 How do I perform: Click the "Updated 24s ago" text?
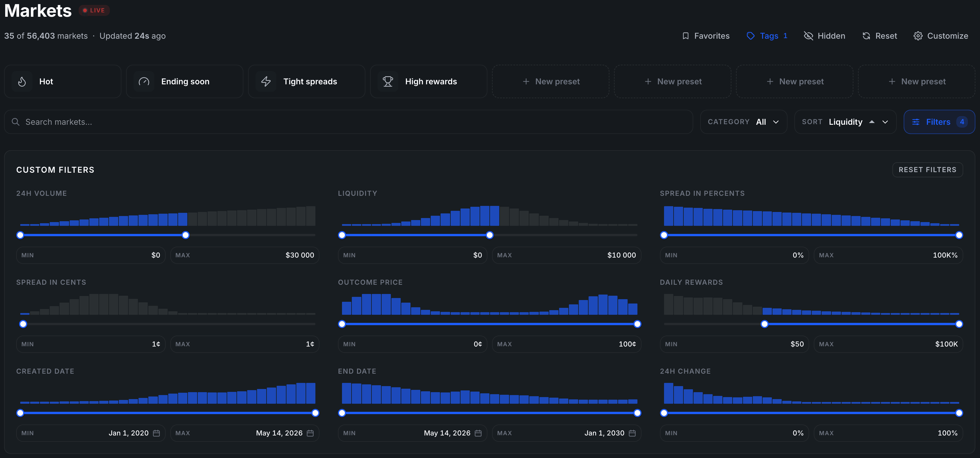(132, 36)
